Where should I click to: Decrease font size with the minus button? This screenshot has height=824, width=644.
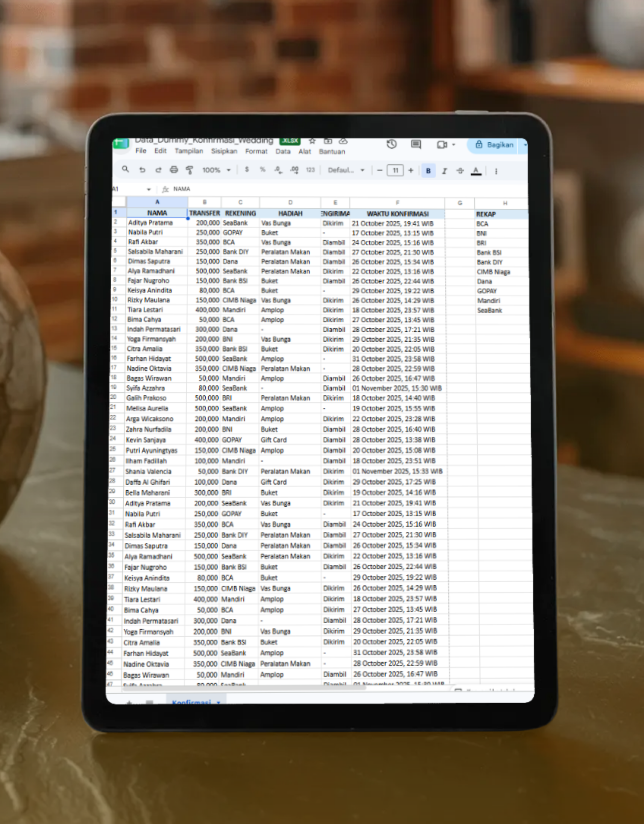pyautogui.click(x=380, y=171)
